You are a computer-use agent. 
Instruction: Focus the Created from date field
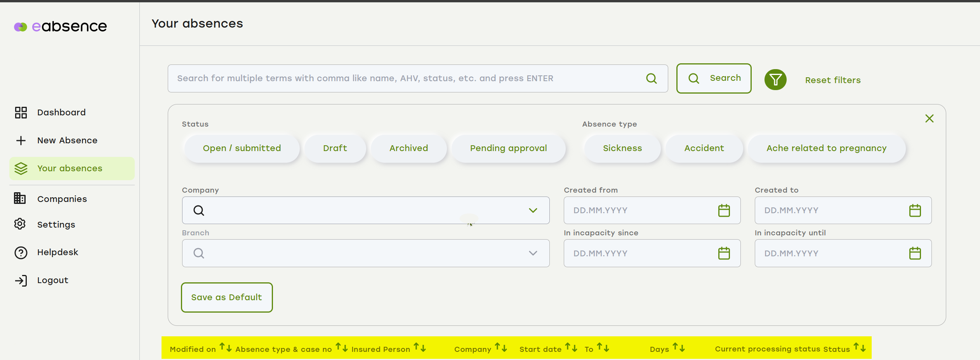652,210
